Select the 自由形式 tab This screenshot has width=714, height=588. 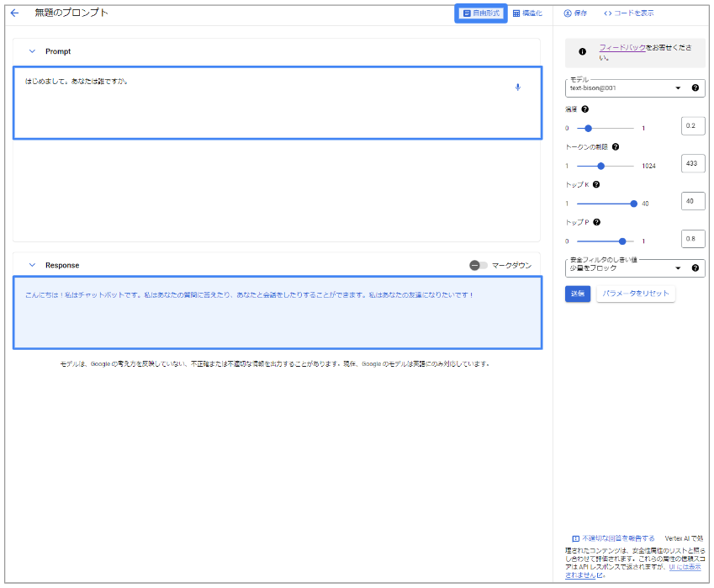481,13
